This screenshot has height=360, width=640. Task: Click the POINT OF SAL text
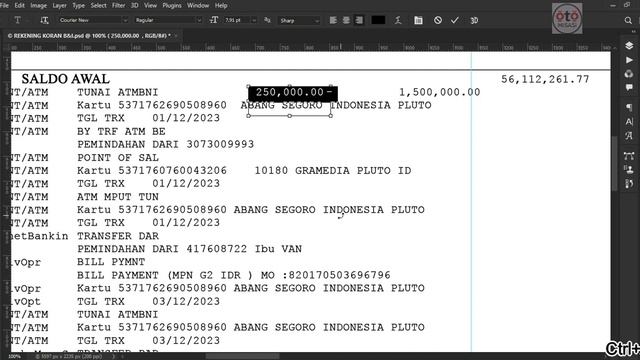click(118, 158)
